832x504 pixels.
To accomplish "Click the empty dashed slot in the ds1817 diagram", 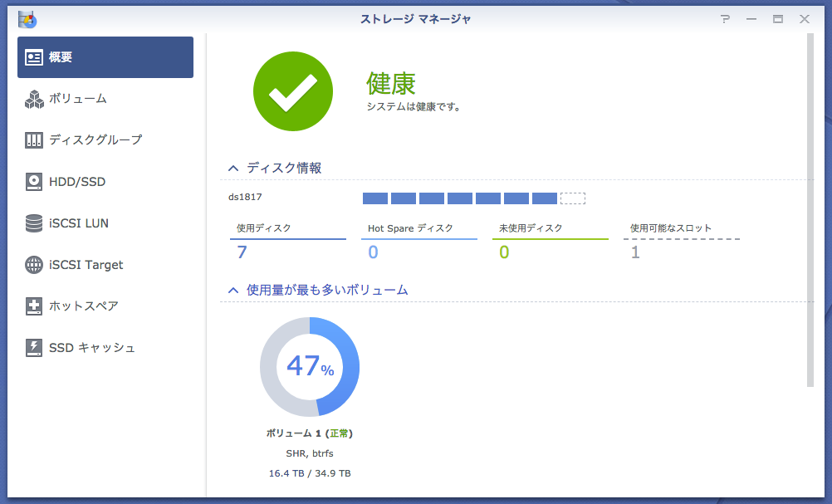I will pyautogui.click(x=573, y=198).
